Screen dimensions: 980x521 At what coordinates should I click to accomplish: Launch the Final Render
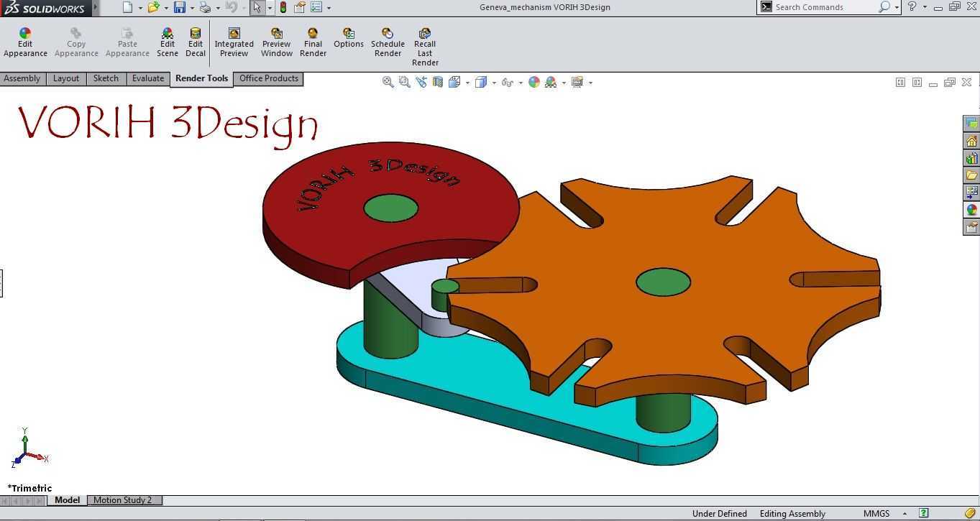pos(313,42)
